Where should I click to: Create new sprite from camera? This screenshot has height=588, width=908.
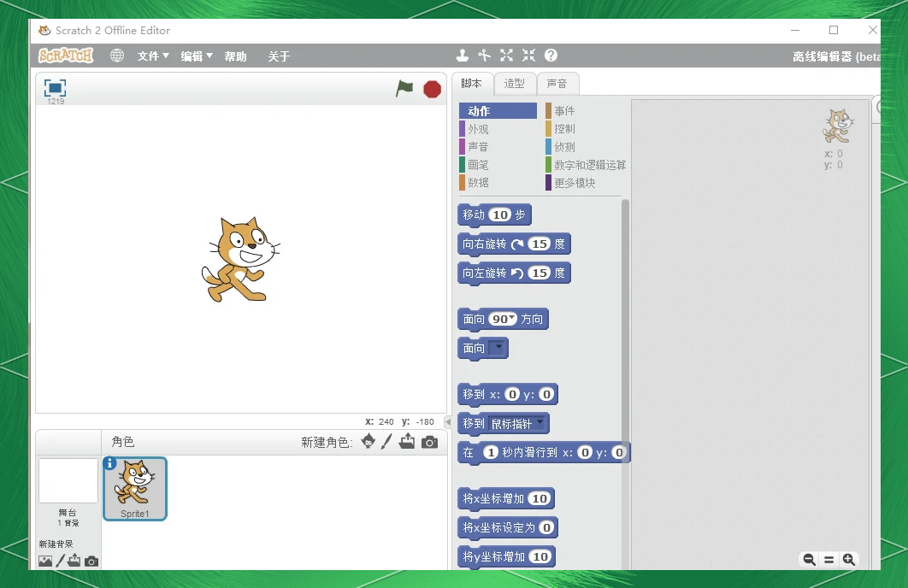(x=429, y=443)
